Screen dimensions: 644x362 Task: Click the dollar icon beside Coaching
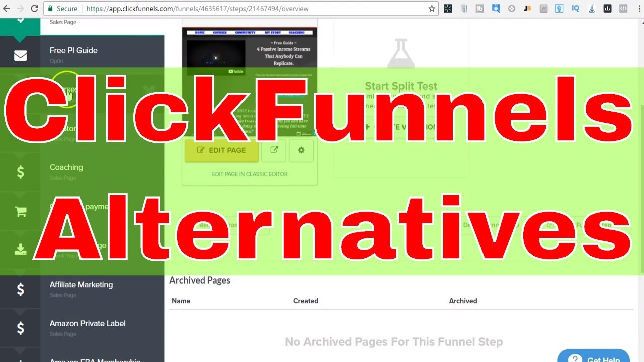(20, 172)
